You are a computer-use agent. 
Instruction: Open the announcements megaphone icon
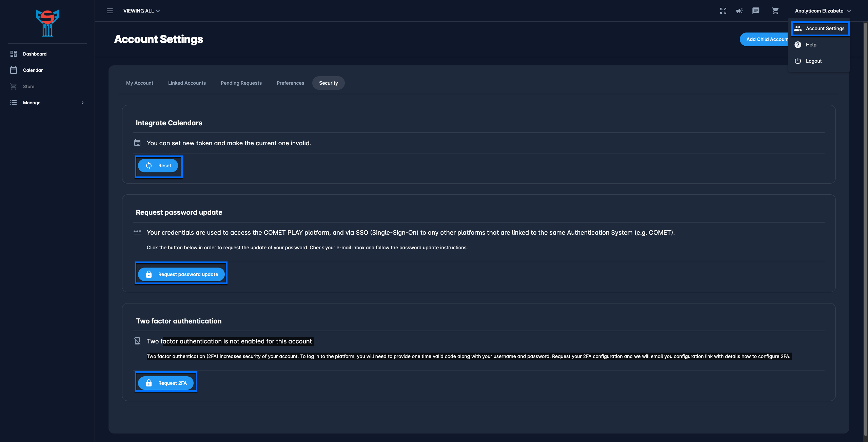739,11
